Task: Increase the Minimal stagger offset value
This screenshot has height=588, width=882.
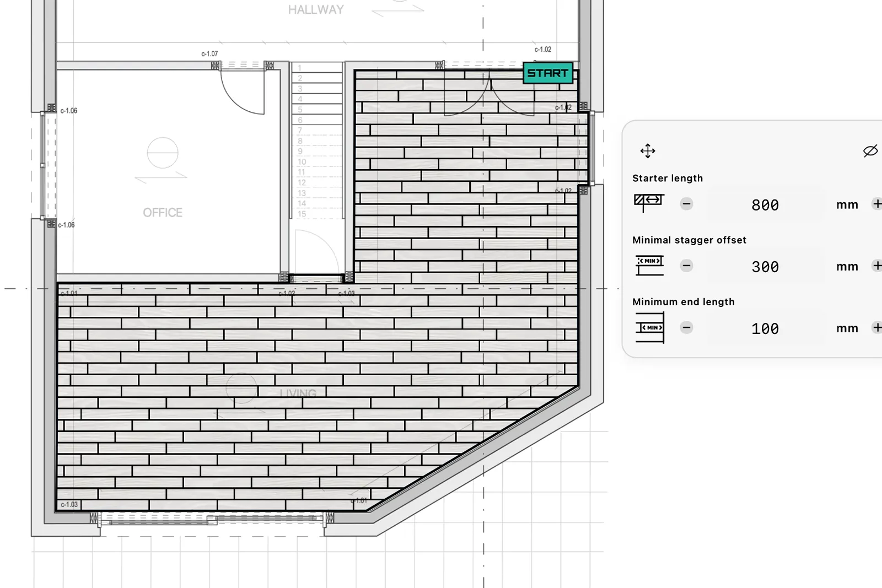Action: [878, 265]
